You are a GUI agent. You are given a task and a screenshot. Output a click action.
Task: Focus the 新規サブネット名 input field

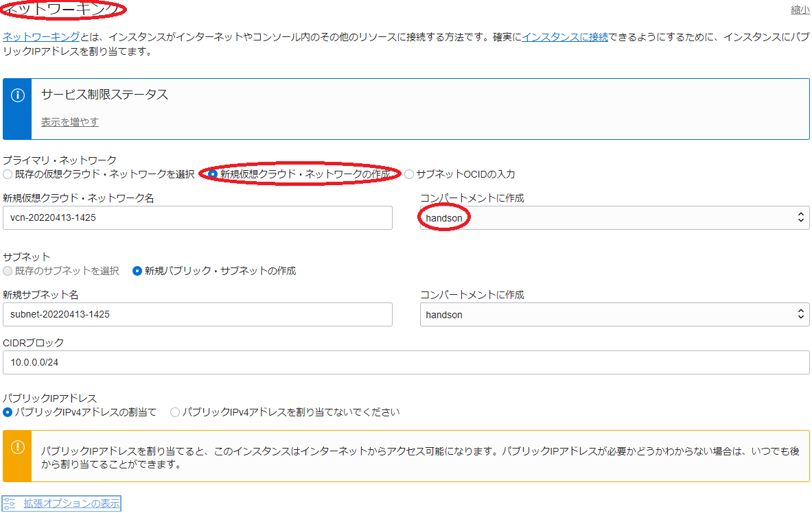[x=198, y=315]
